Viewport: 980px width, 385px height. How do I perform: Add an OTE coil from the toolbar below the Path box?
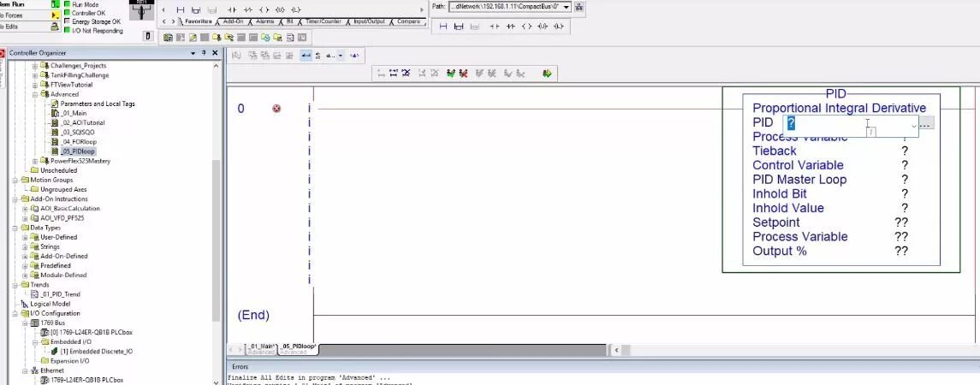click(x=527, y=27)
